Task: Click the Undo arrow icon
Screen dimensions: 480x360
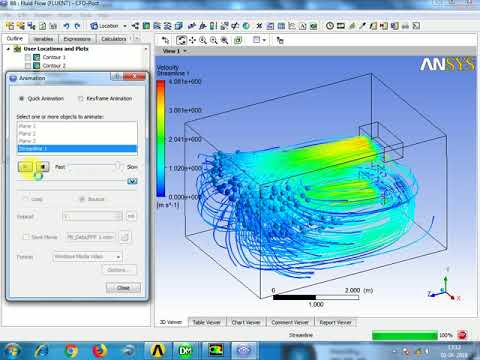Action: click(x=66, y=26)
